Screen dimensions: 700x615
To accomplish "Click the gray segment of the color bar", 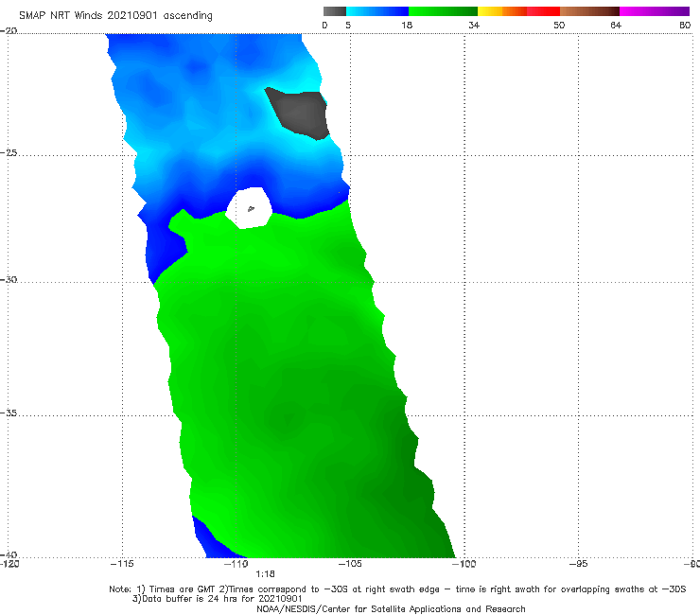I will 335,11.
